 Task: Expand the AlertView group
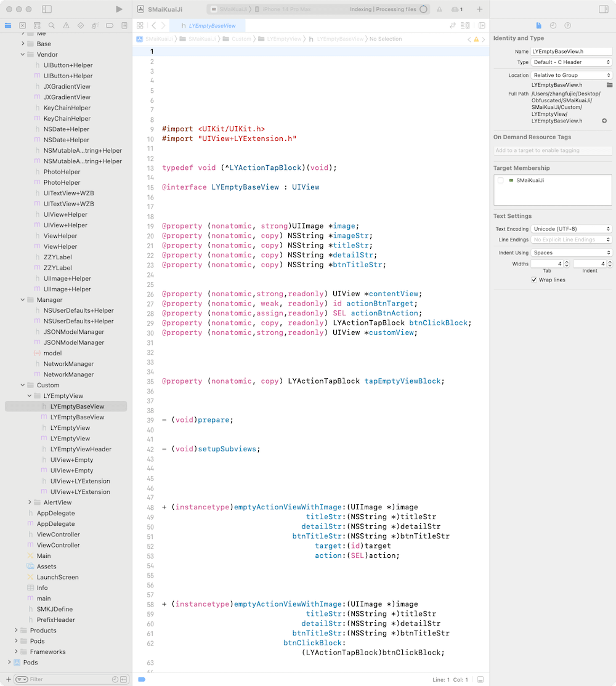[x=30, y=502]
